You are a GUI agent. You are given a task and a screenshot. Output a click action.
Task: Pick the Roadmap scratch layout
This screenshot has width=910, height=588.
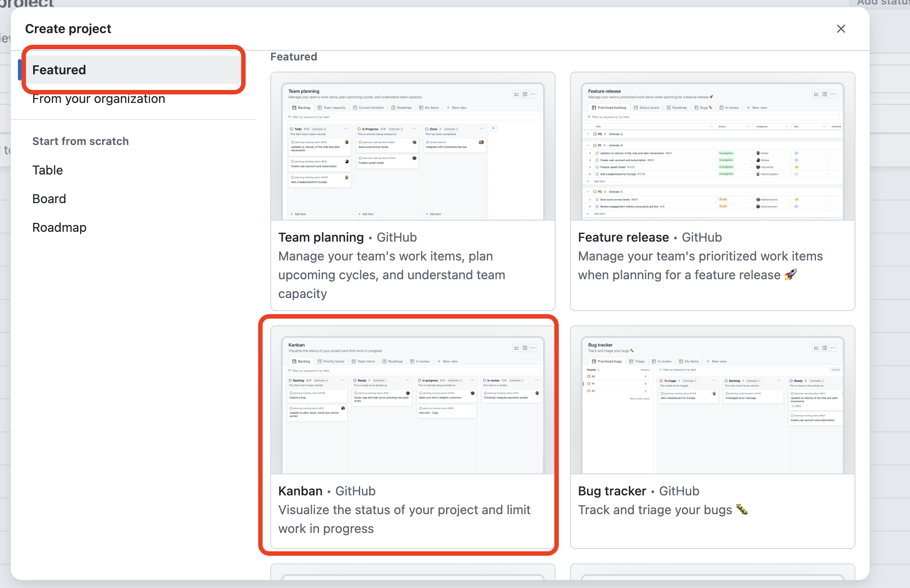59,227
